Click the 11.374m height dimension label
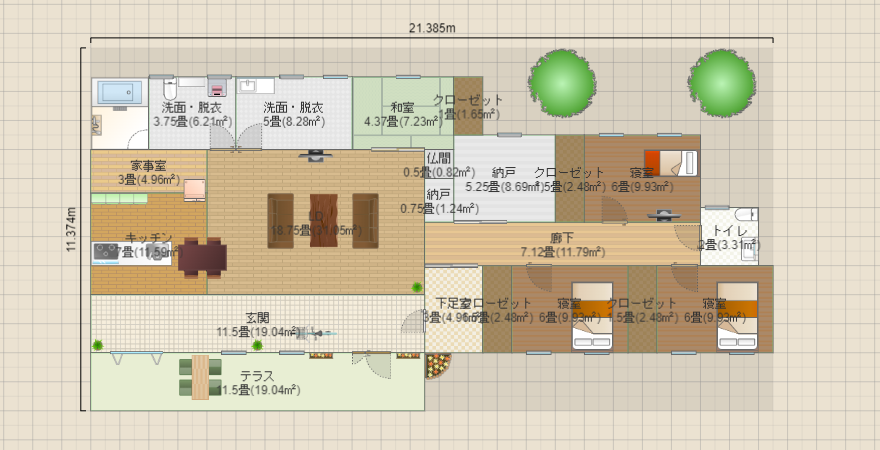The width and height of the screenshot is (880, 450). click(x=71, y=229)
